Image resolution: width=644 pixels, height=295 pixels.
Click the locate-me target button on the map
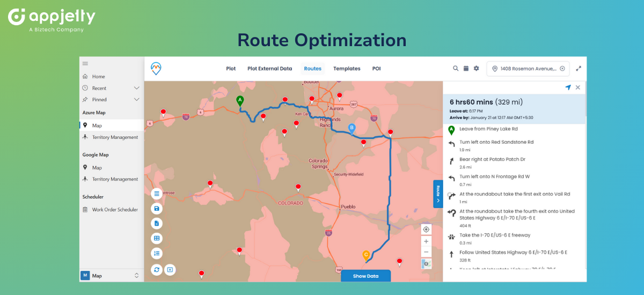pyautogui.click(x=426, y=230)
